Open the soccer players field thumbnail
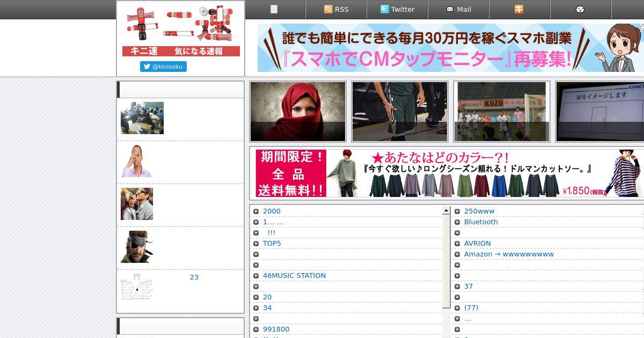The image size is (644, 338). (x=502, y=112)
